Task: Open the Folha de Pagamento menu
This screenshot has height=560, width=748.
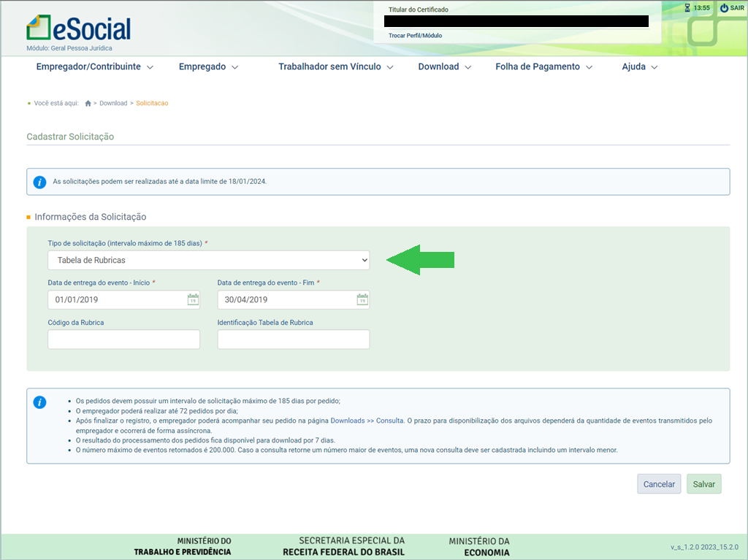Action: pyautogui.click(x=543, y=67)
